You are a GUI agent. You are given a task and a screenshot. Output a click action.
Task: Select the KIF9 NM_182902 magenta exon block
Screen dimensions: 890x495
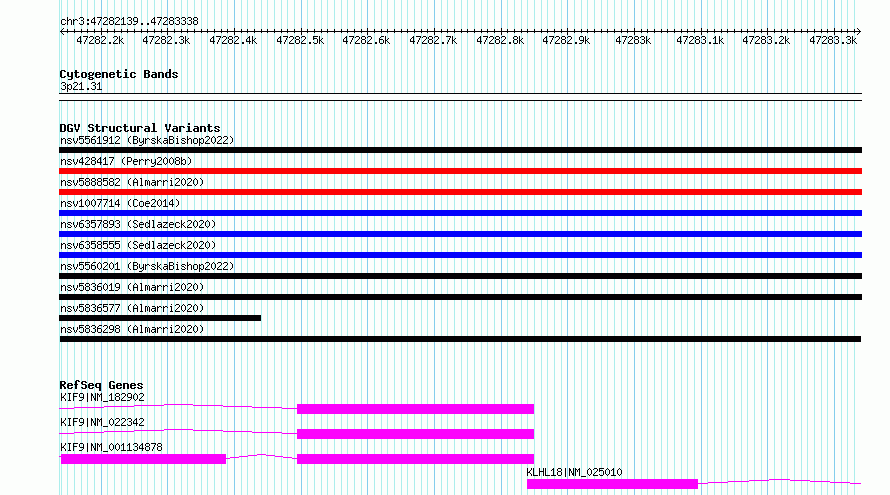point(415,409)
